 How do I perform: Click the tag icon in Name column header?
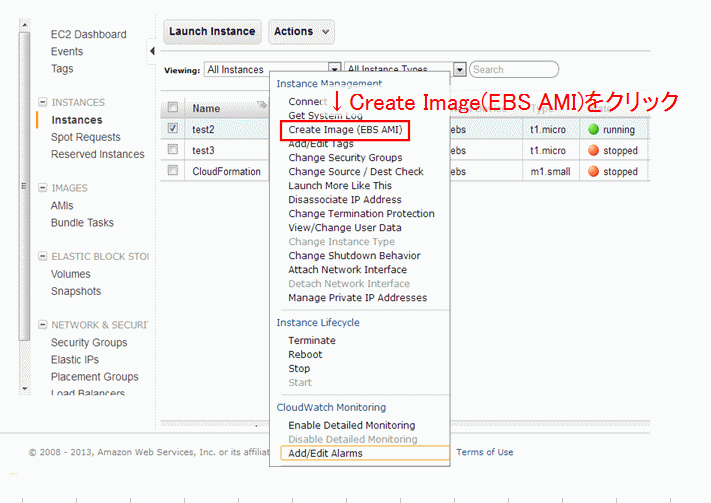pyautogui.click(x=262, y=105)
